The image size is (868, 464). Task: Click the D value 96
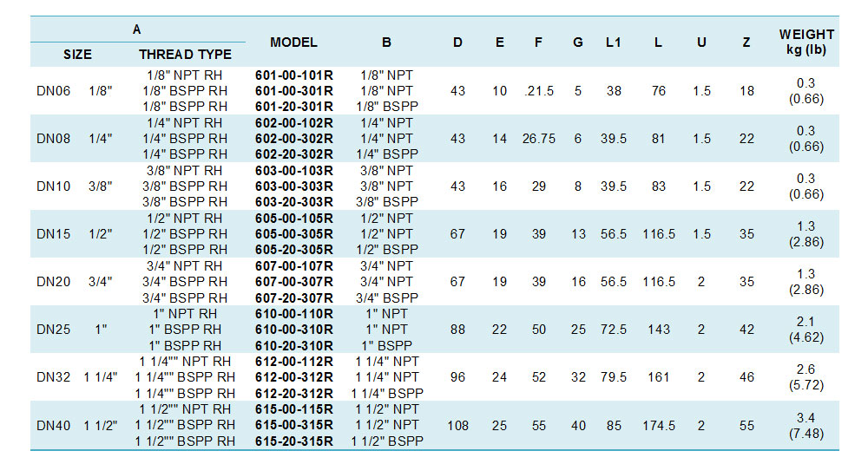click(457, 377)
